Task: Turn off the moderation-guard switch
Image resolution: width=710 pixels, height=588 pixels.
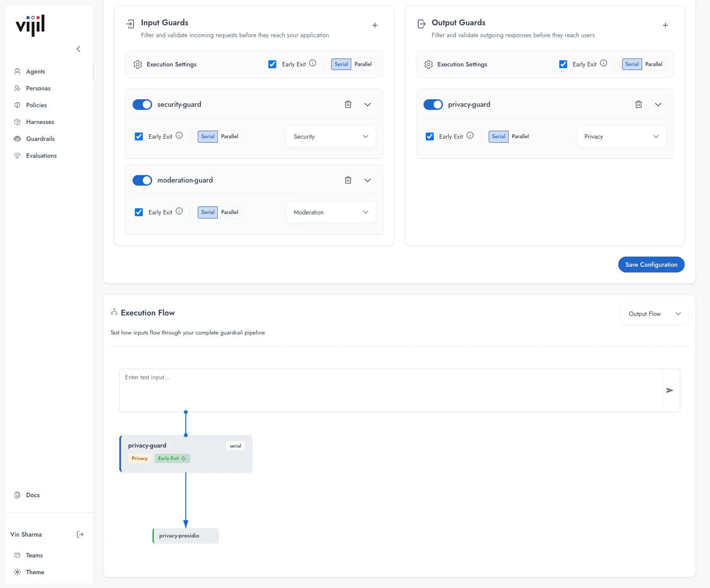Action: point(142,180)
